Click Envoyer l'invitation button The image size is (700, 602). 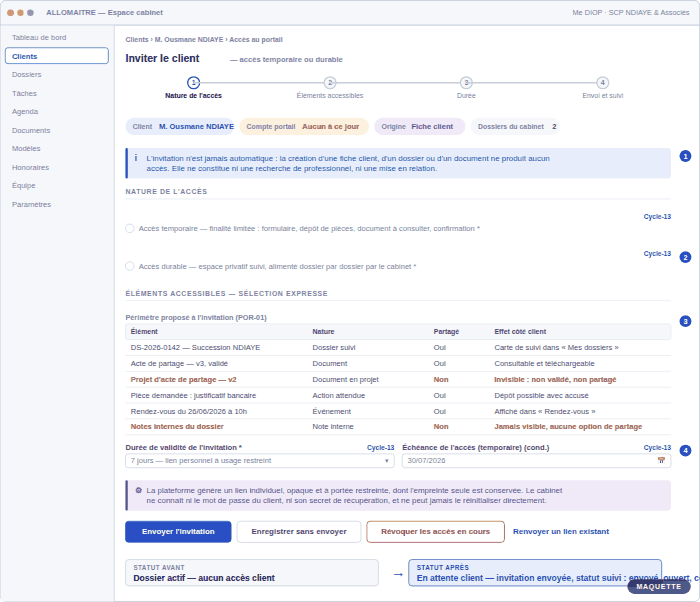pos(178,532)
